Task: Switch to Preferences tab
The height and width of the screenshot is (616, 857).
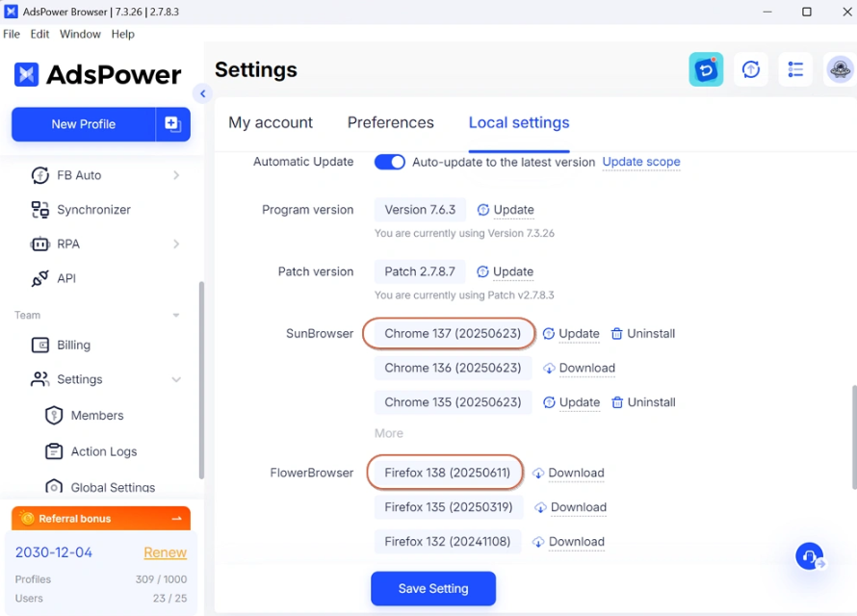Action: click(391, 122)
